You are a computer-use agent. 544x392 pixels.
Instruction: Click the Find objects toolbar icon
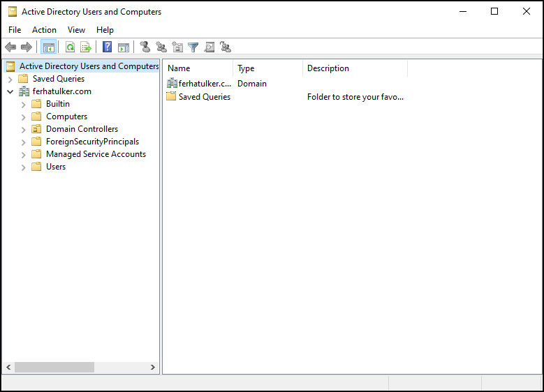point(209,47)
